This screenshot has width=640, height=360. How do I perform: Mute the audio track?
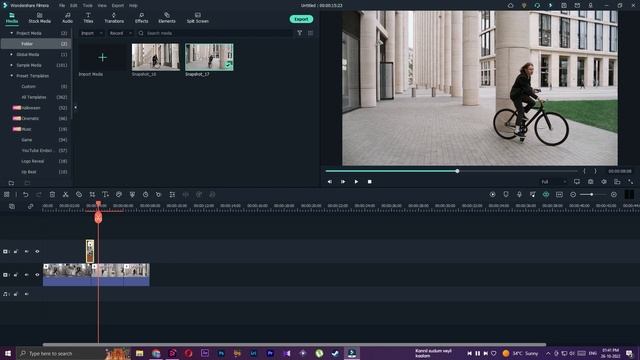point(27,294)
